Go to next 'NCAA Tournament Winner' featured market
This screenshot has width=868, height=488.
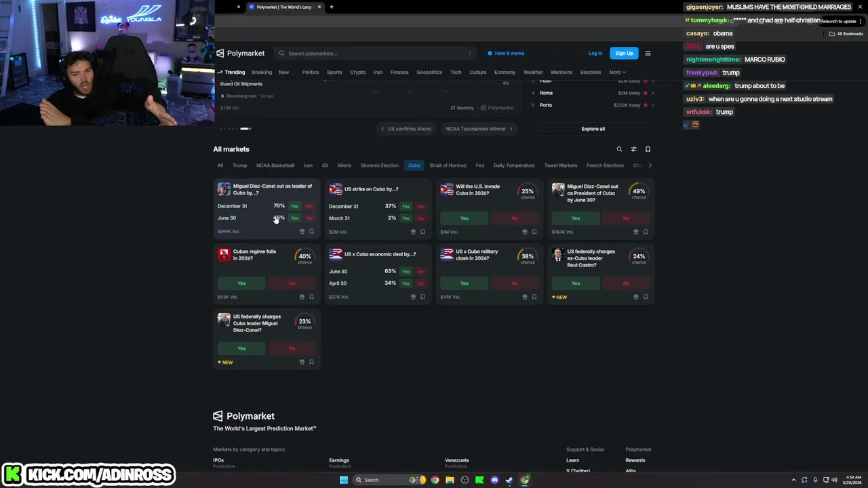(x=479, y=129)
